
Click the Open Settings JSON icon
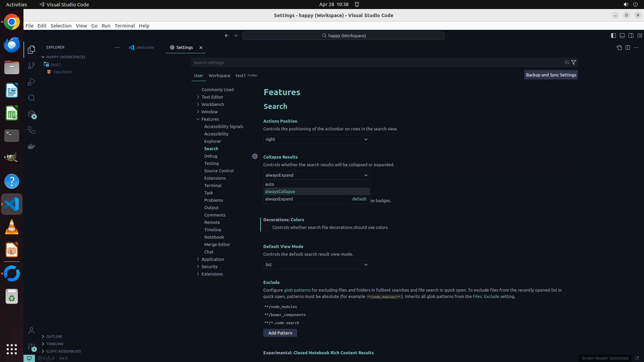[619, 48]
